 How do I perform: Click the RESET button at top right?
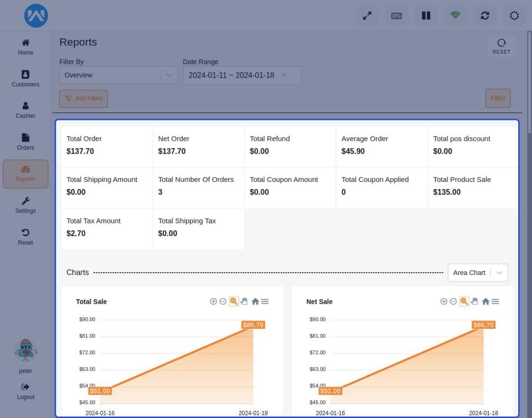click(x=502, y=47)
